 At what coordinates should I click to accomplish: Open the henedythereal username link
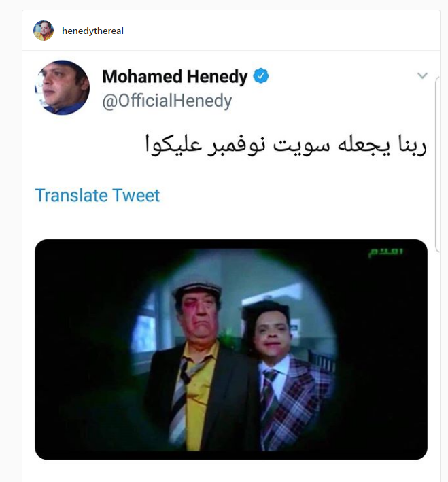coord(92,31)
